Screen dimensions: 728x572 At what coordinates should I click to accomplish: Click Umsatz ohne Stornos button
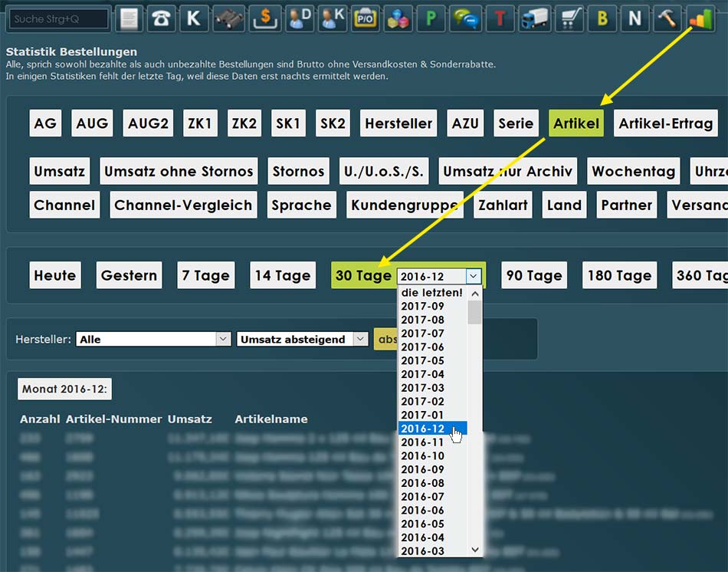click(x=179, y=171)
